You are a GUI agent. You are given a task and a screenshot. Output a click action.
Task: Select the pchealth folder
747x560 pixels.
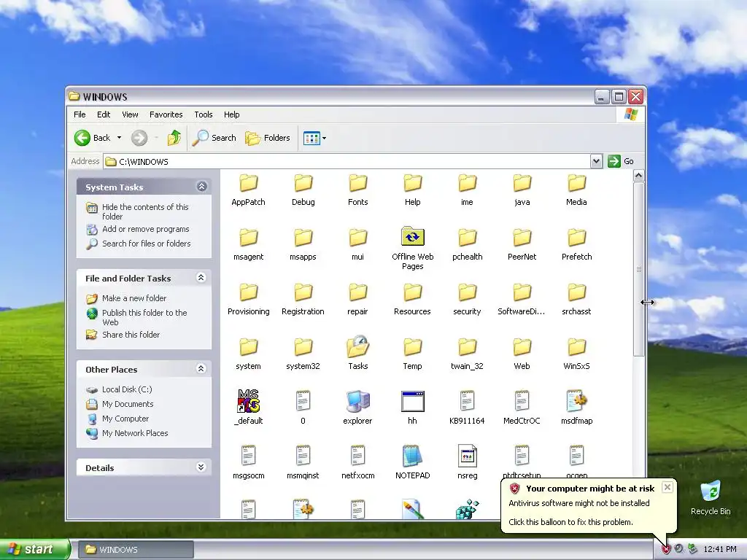(468, 245)
